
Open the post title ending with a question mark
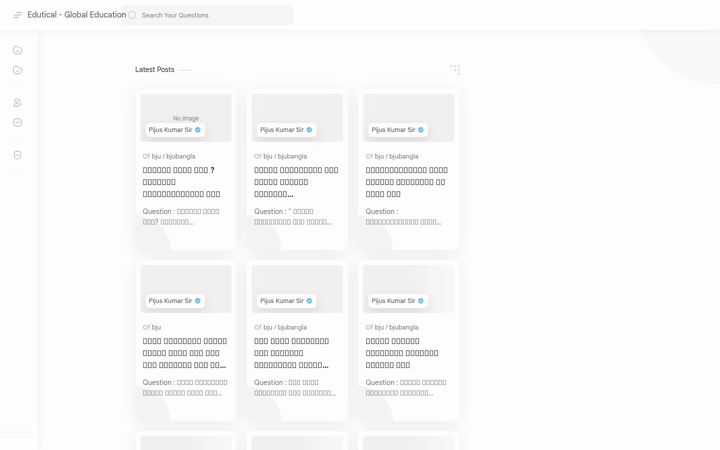tap(181, 182)
